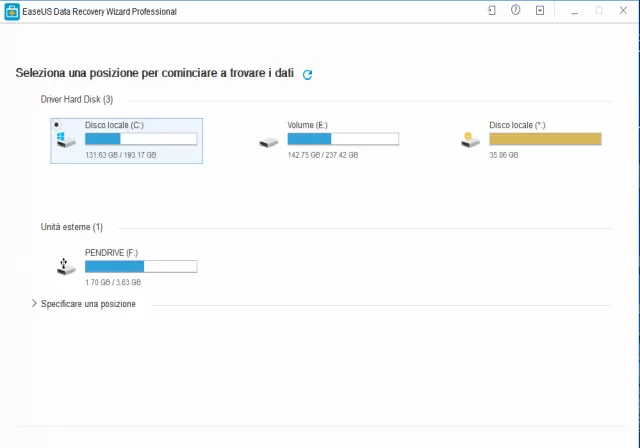Click the 35.06 GB size text
Screen dimensions: 640x448
pyautogui.click(x=504, y=155)
